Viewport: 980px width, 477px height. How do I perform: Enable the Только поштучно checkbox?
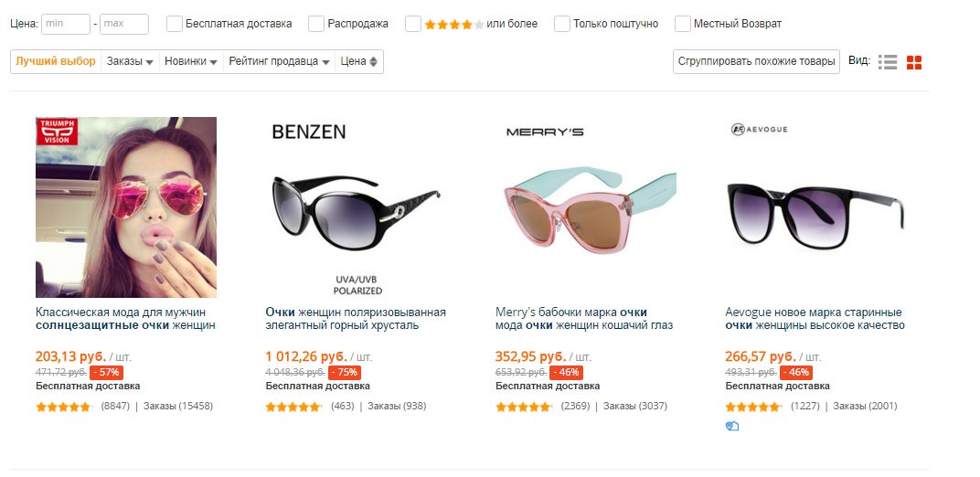tap(562, 24)
